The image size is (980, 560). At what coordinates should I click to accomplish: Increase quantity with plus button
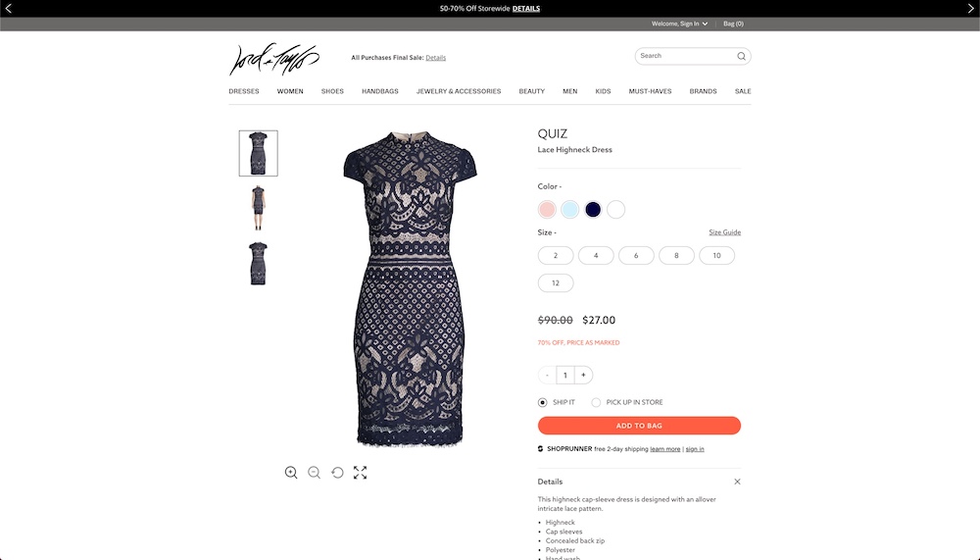[584, 375]
